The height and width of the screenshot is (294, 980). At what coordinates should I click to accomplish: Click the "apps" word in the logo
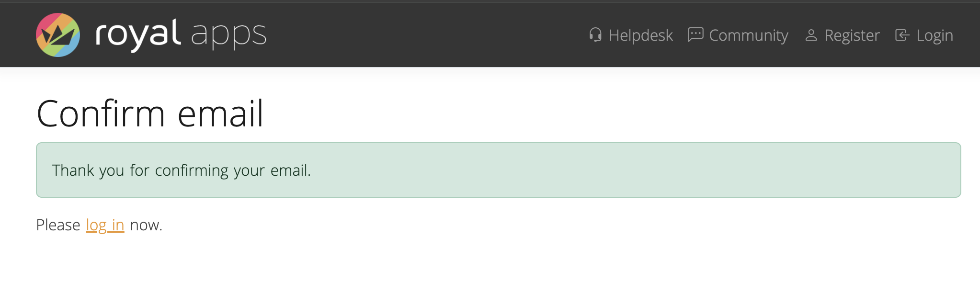[228, 35]
